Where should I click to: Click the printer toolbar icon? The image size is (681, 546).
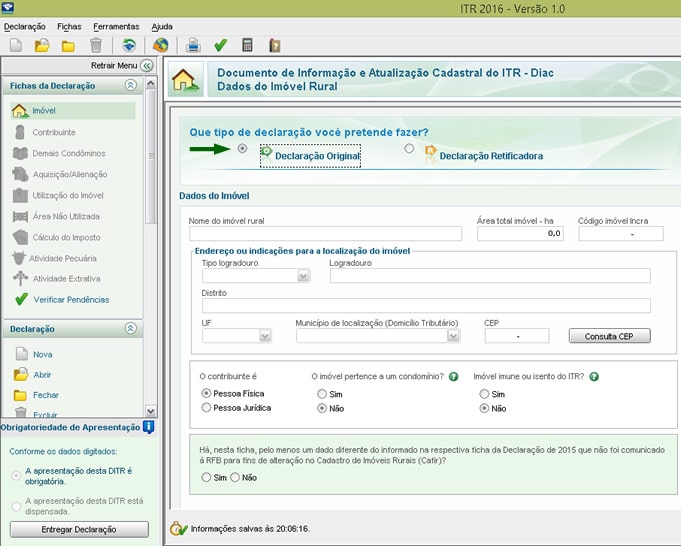point(193,45)
